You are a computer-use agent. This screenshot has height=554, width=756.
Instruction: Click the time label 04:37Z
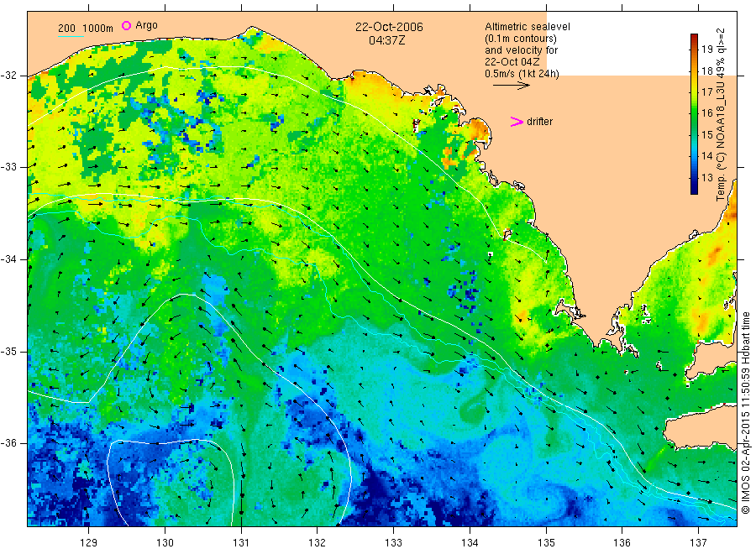pos(386,40)
